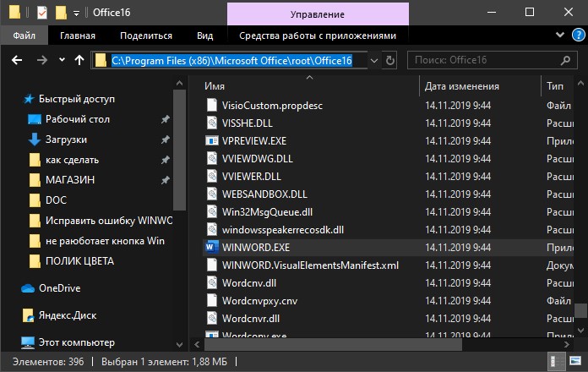Click the New folder quick access icon
588x372 pixels.
[x=61, y=13]
